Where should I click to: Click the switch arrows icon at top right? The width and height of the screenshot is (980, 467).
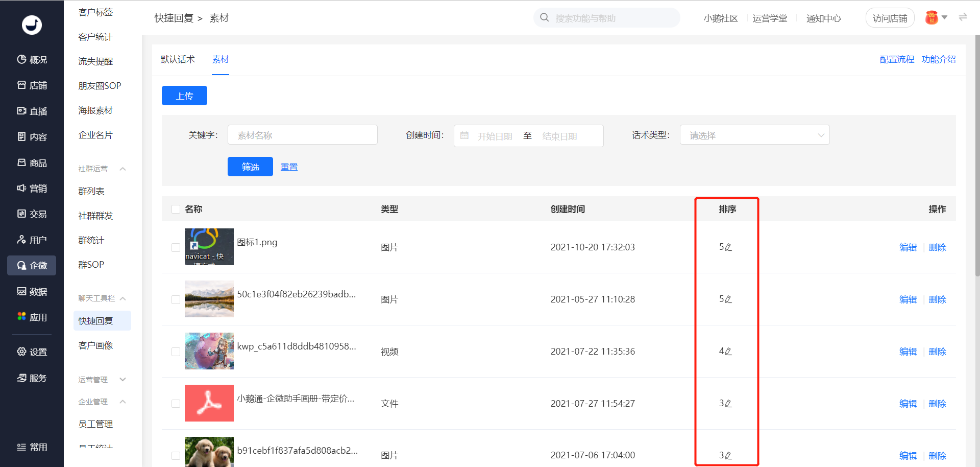tap(963, 17)
